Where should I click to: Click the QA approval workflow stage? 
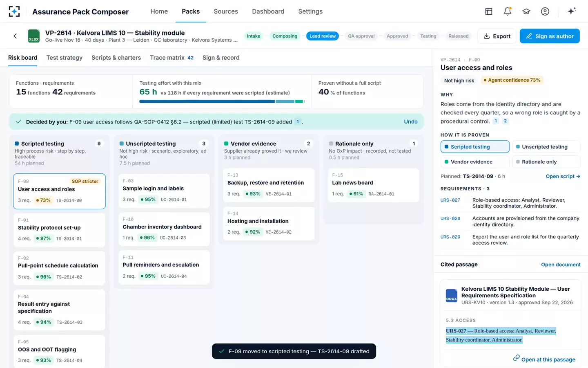click(361, 36)
